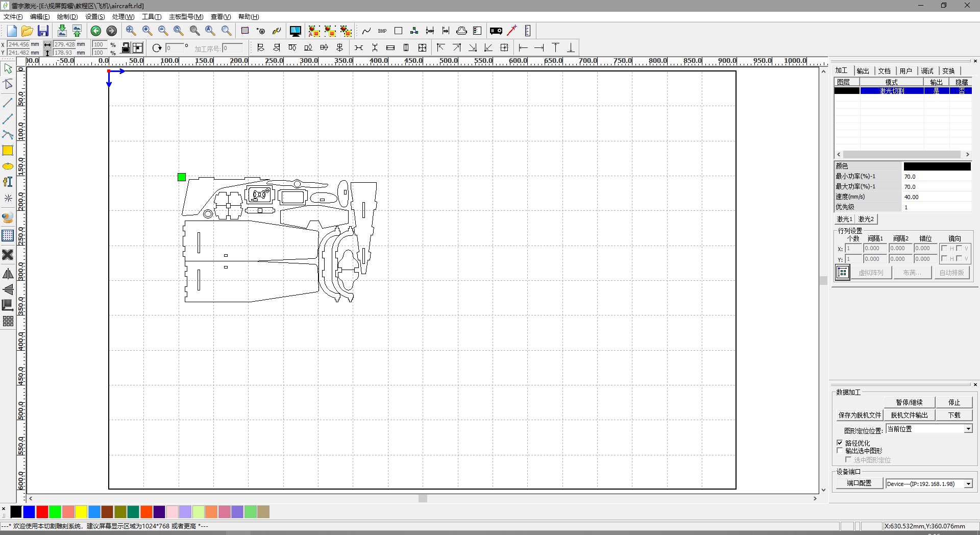Click the 保存为脱机文件 button
Screen dimensions: 980x535
click(x=860, y=415)
